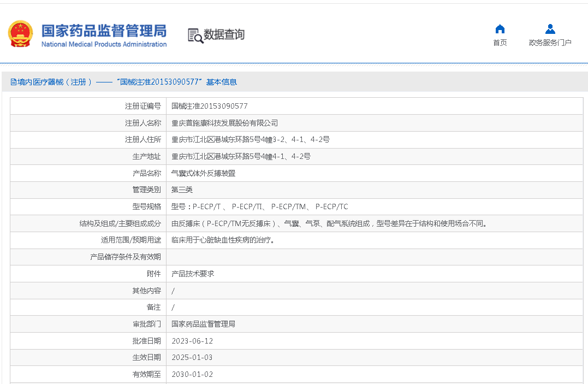Click the National Medical Products Administration text
Image resolution: width=588 pixels, height=384 pixels.
[x=104, y=45]
